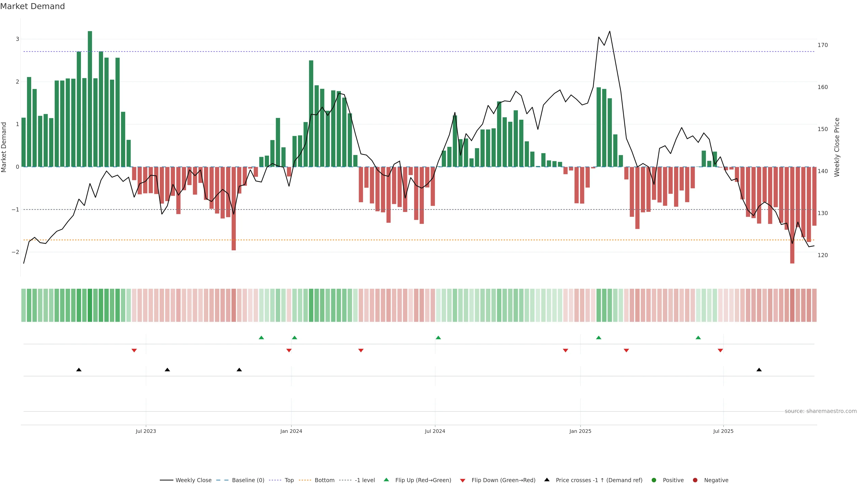Click red Flip Down triangle in legend
The height and width of the screenshot is (488, 868).
pyautogui.click(x=463, y=481)
